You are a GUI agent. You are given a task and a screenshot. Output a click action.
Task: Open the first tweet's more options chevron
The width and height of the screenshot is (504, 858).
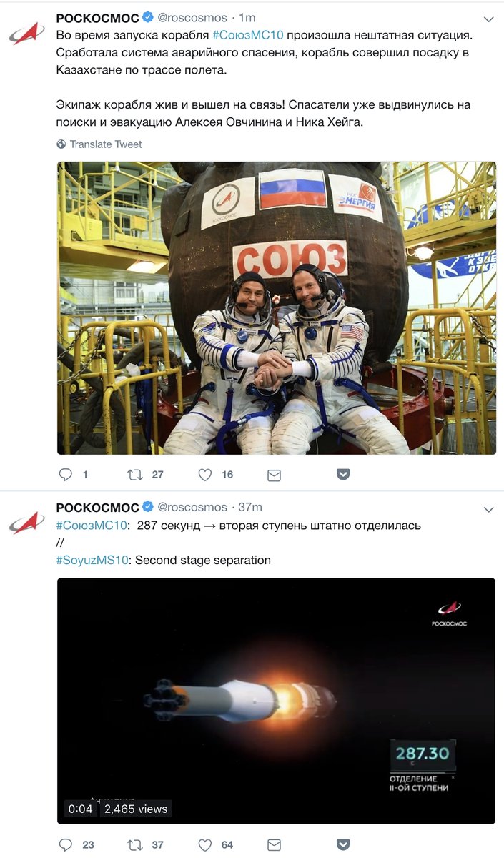(489, 19)
